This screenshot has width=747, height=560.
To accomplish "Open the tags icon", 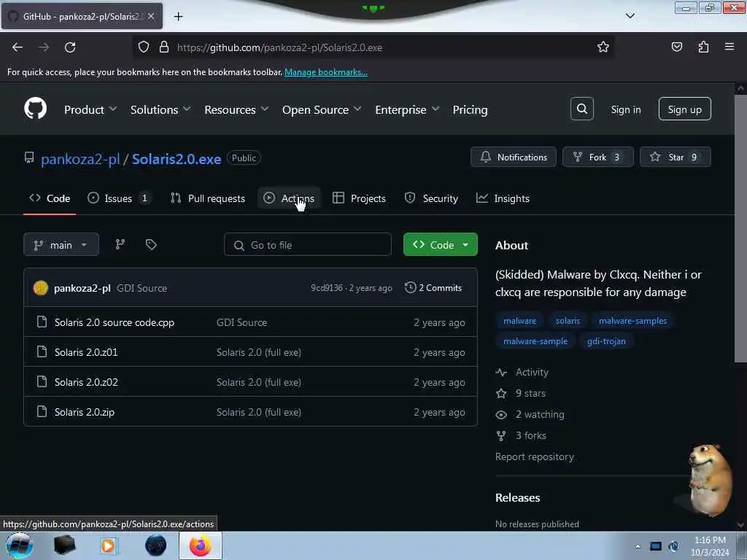I will (x=151, y=245).
